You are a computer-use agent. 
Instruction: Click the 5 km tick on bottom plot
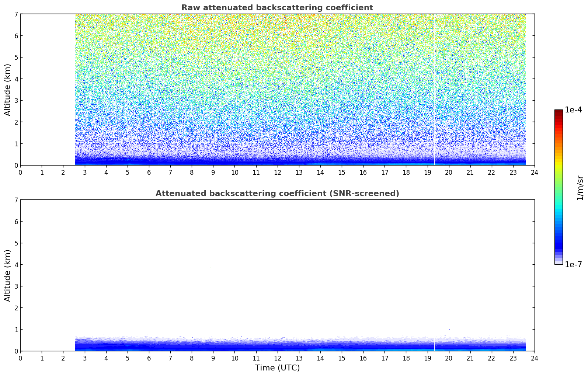coord(16,243)
